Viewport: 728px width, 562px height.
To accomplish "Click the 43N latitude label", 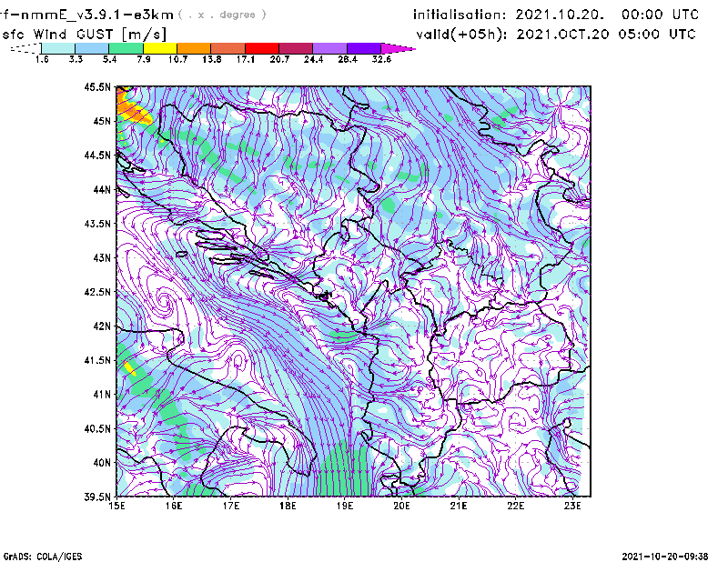I will tap(102, 257).
